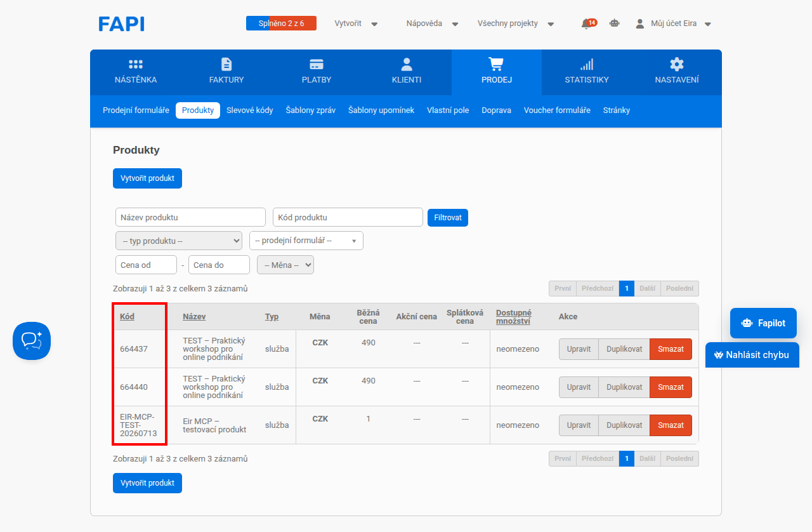Screen dimensions: 812x532
Task: Open the Prodejní formuláře tab
Action: (x=136, y=110)
